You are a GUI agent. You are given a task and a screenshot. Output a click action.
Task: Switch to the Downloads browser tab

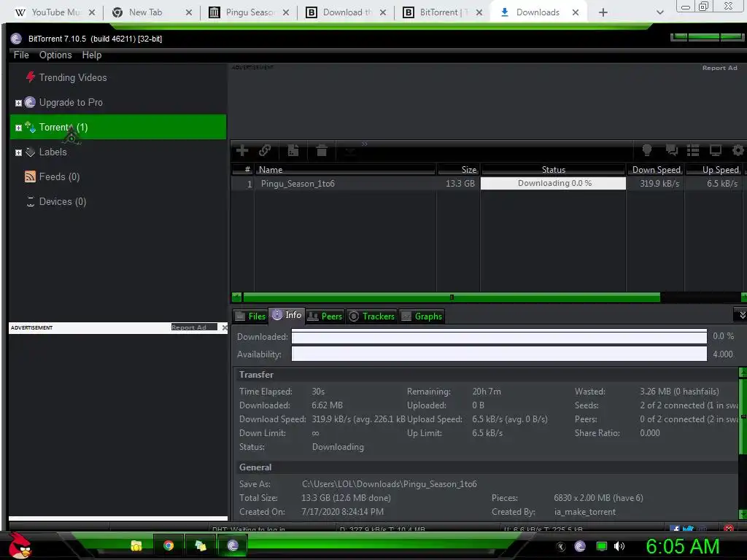pyautogui.click(x=538, y=12)
